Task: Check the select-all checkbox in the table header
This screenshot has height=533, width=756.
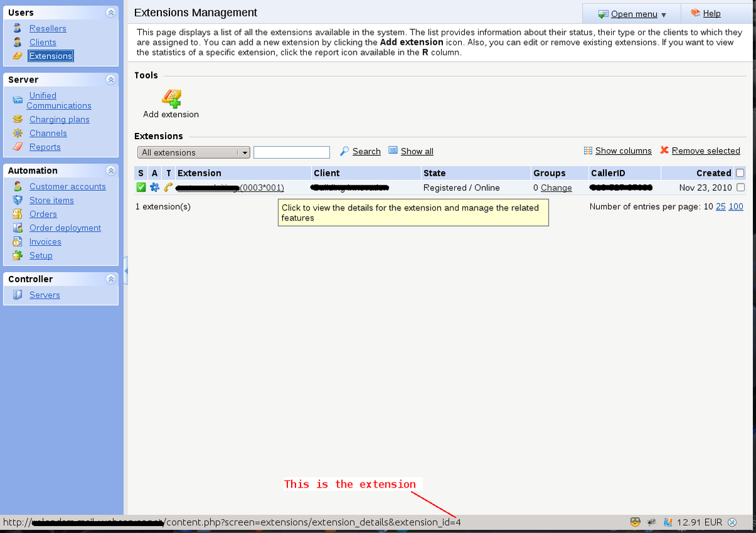Action: 740,173
